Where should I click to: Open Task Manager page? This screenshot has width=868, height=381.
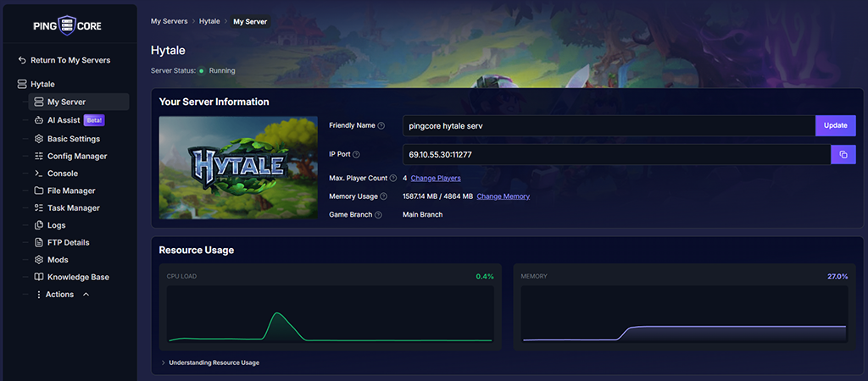74,208
